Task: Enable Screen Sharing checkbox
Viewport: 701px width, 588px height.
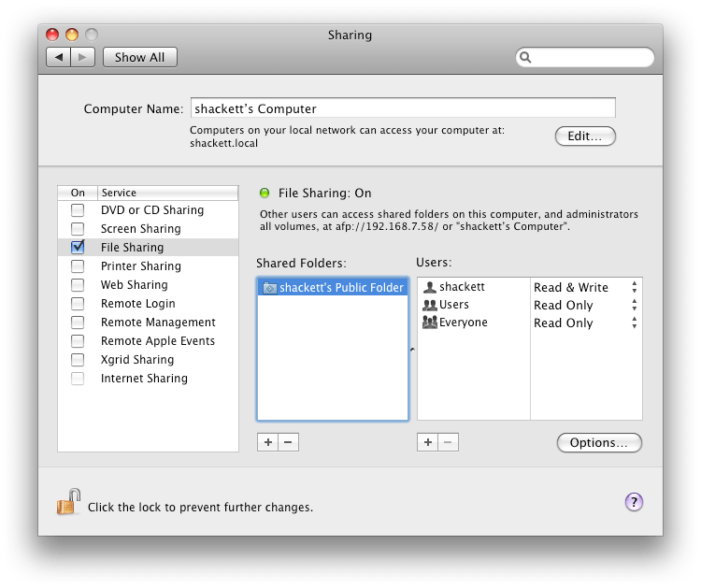Action: click(x=78, y=228)
